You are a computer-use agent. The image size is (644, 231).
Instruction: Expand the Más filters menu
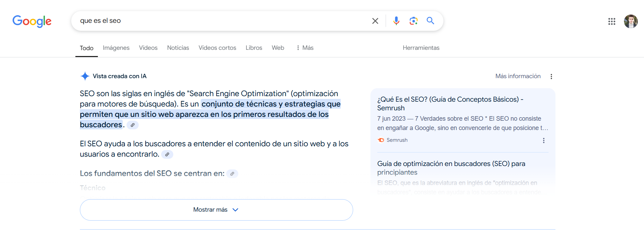point(305,48)
